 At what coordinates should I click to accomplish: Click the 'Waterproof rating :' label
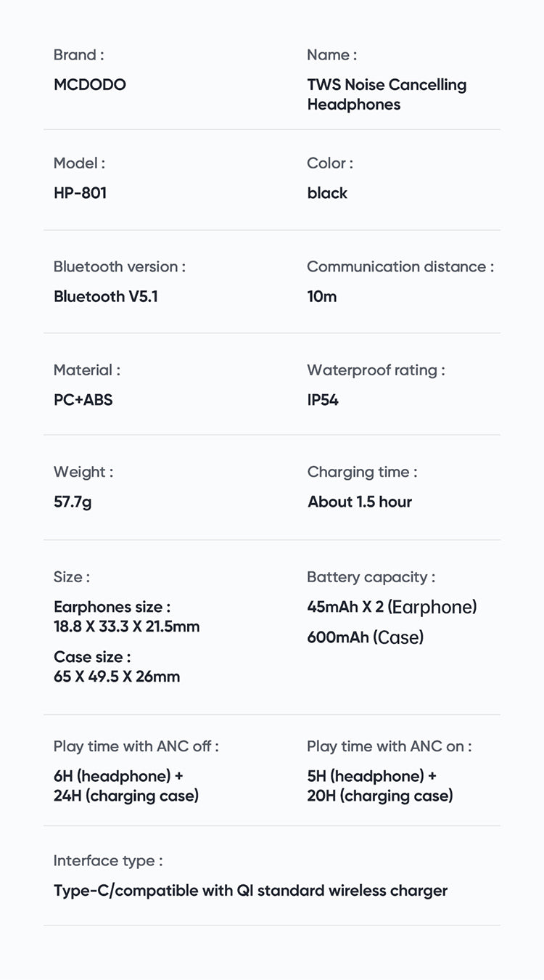[x=376, y=370]
